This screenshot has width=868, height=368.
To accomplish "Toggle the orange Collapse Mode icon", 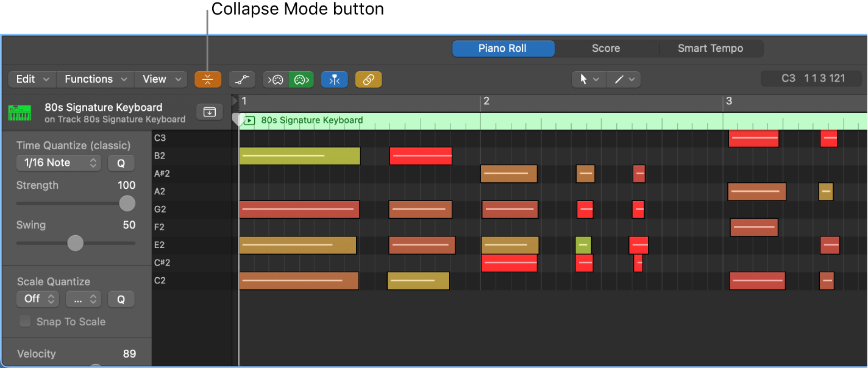I will point(208,79).
